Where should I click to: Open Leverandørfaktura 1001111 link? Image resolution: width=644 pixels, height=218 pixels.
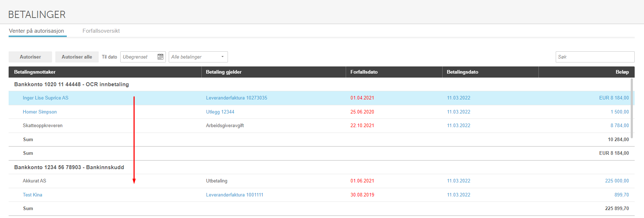pyautogui.click(x=235, y=195)
